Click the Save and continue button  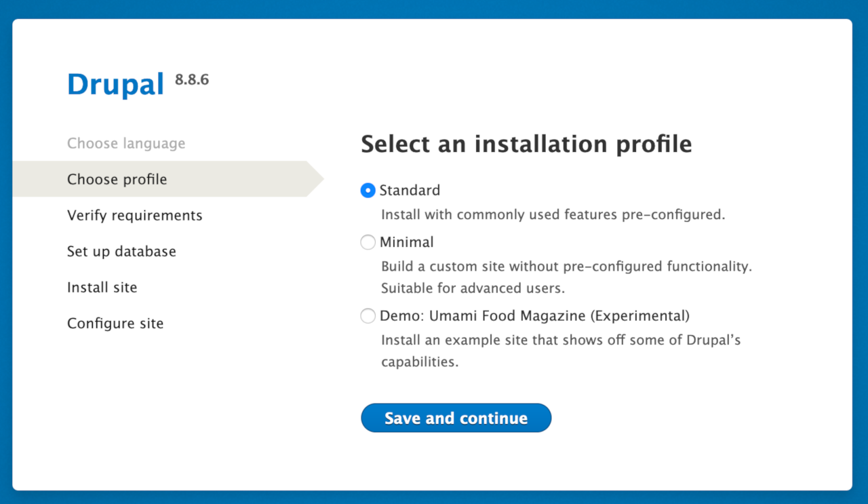point(456,418)
